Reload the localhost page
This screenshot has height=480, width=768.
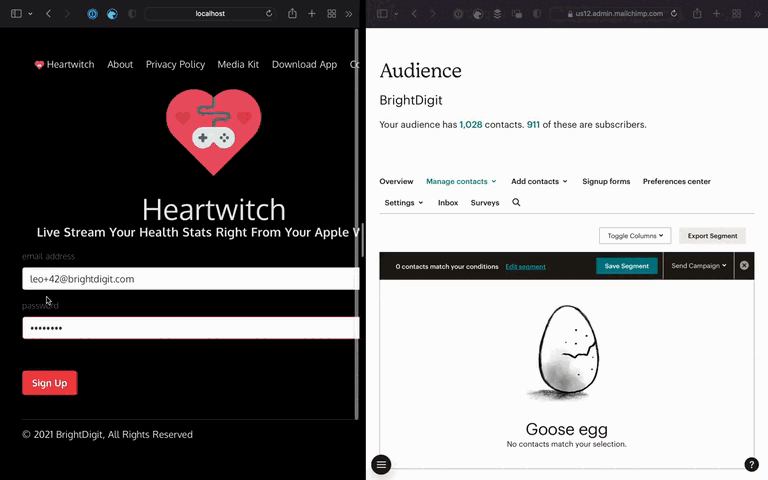[x=269, y=14]
